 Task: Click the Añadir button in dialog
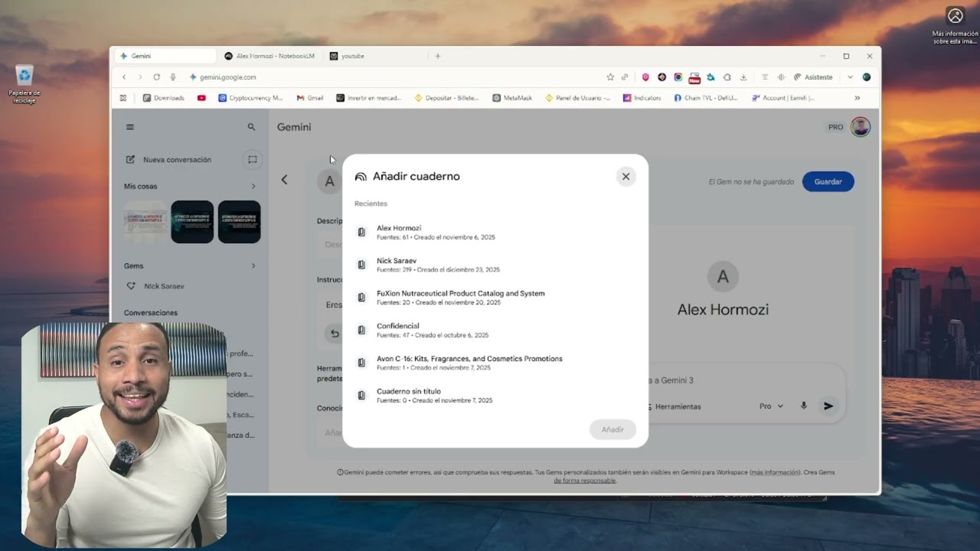click(612, 429)
